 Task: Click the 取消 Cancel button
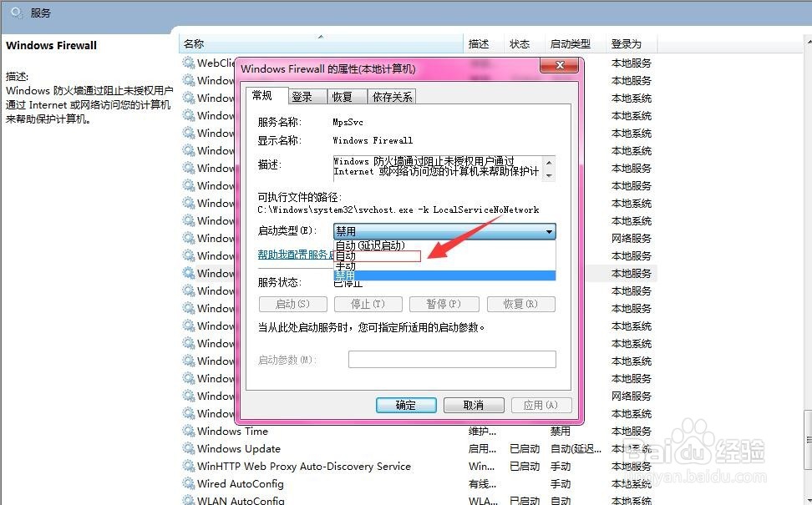point(474,405)
